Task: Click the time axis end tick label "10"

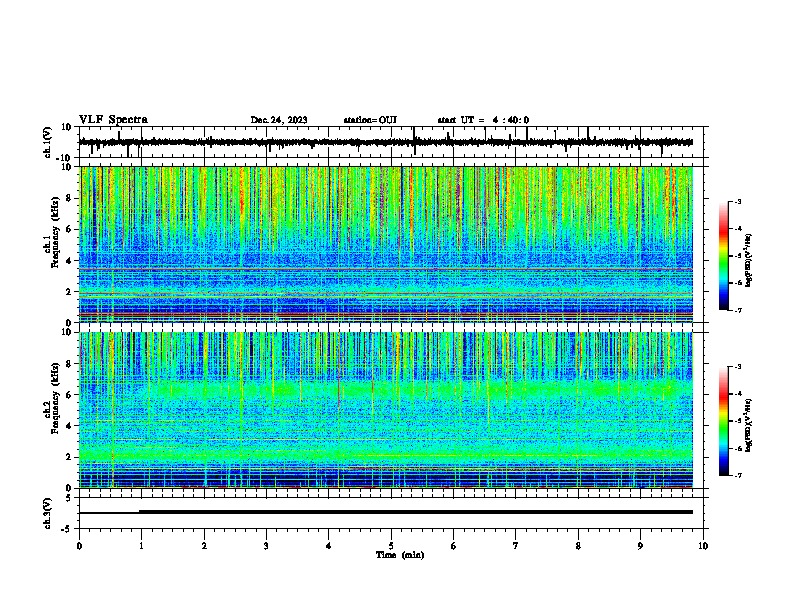Action: pyautogui.click(x=703, y=546)
